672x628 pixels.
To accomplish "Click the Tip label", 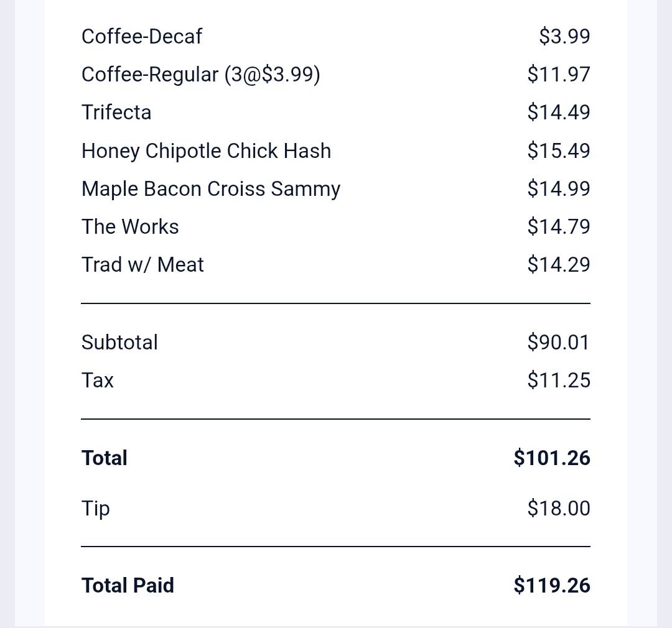I will (96, 509).
